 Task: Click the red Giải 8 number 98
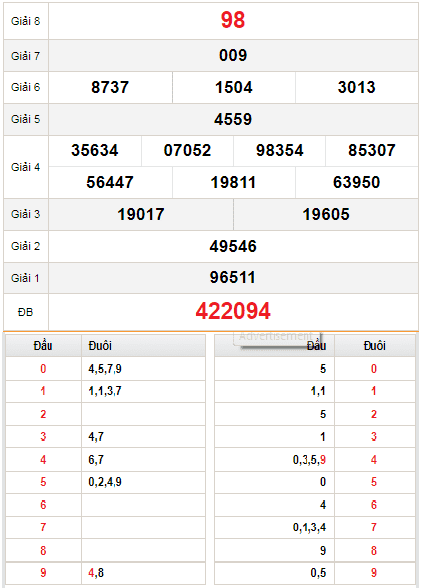(x=233, y=20)
